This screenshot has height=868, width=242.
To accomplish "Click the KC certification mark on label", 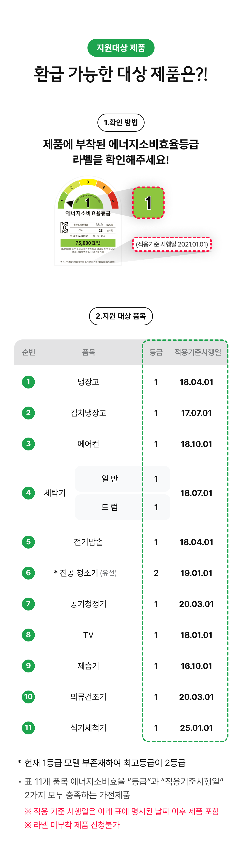I will (x=64, y=227).
